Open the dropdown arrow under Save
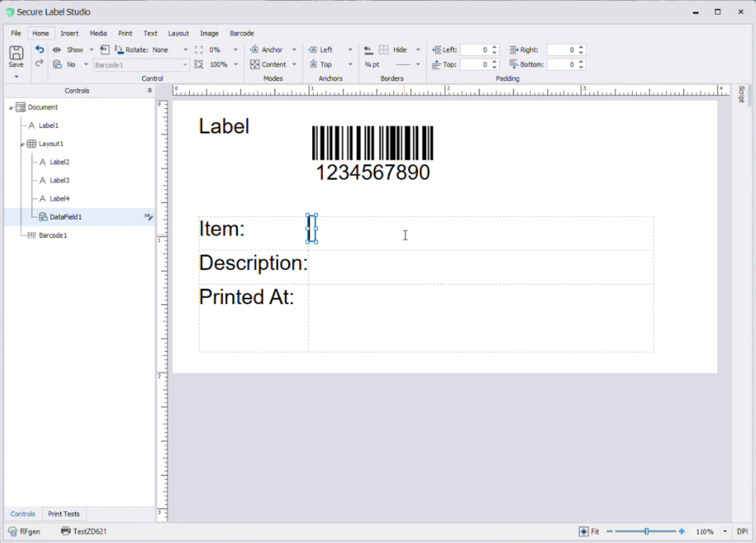756x543 pixels. pyautogui.click(x=16, y=76)
